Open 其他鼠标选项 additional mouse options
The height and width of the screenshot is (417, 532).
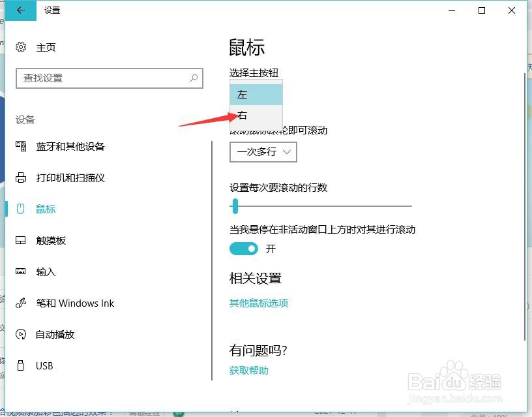coord(259,303)
